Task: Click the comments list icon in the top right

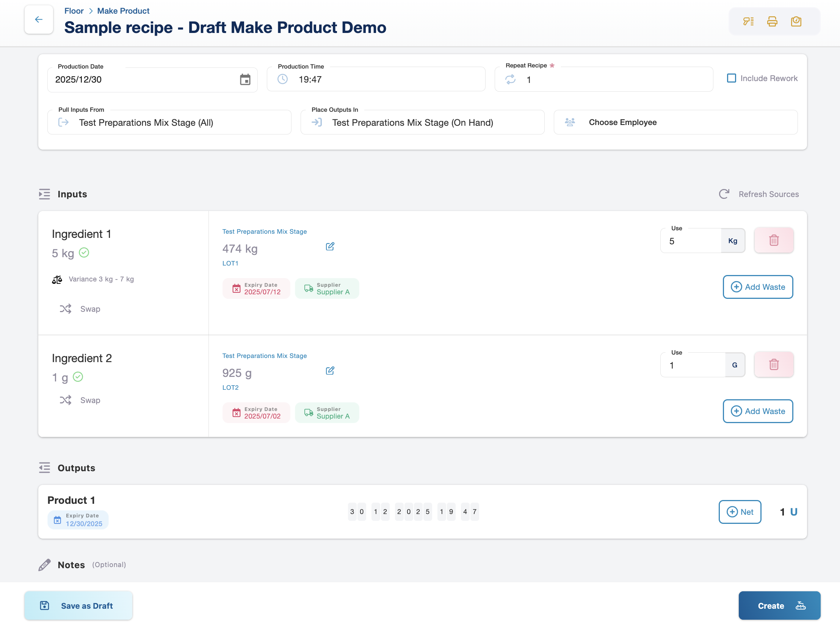Action: [748, 22]
